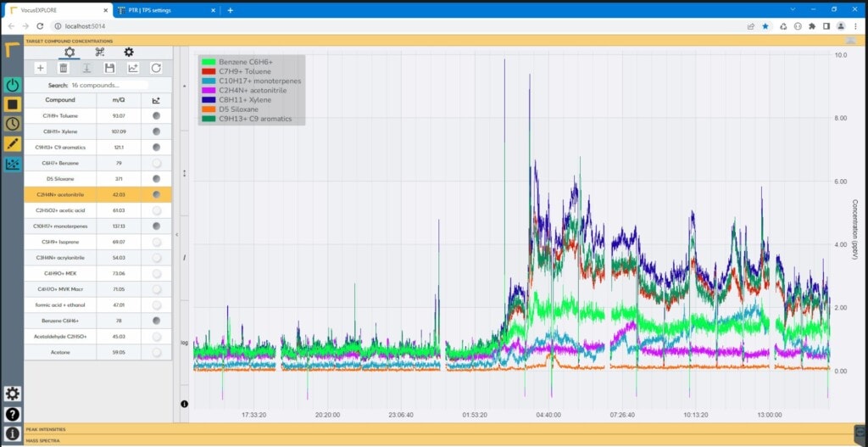Disable plotting for C7H9+ Toluene

coord(156,115)
